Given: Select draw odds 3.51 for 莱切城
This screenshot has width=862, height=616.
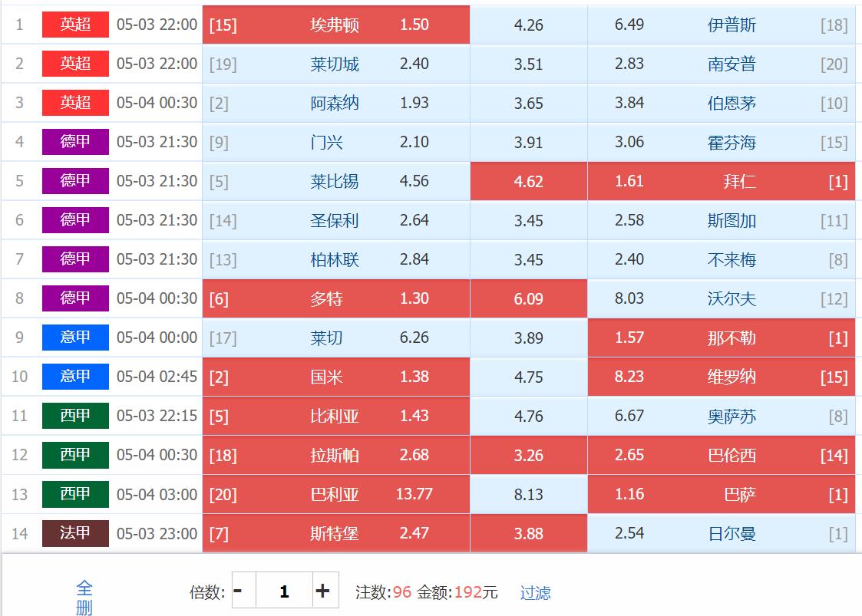Looking at the screenshot, I should (528, 64).
